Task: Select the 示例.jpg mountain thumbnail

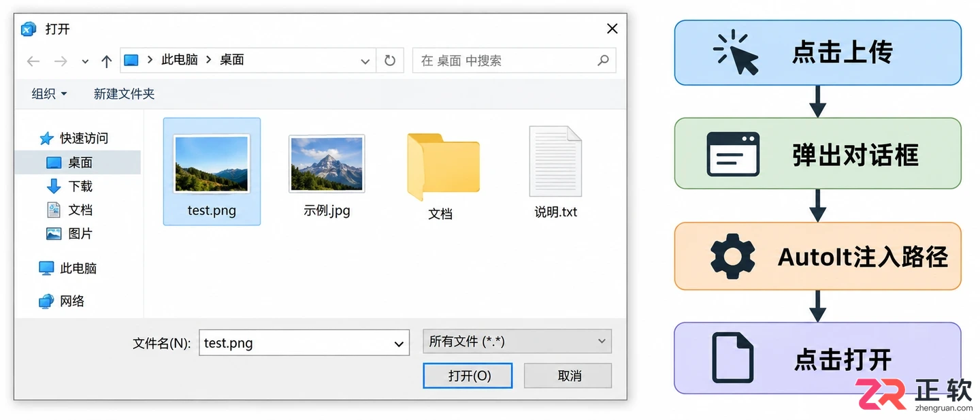Action: click(327, 163)
